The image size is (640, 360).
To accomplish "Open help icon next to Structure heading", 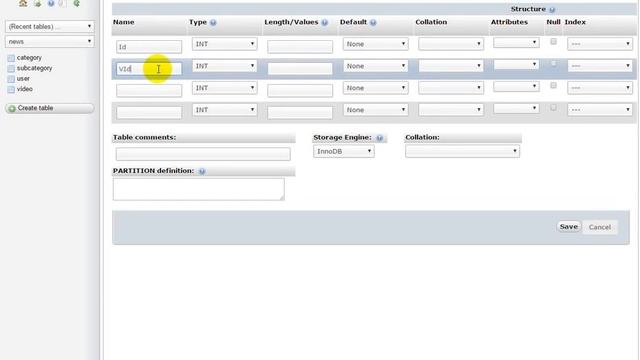I will tap(552, 9).
